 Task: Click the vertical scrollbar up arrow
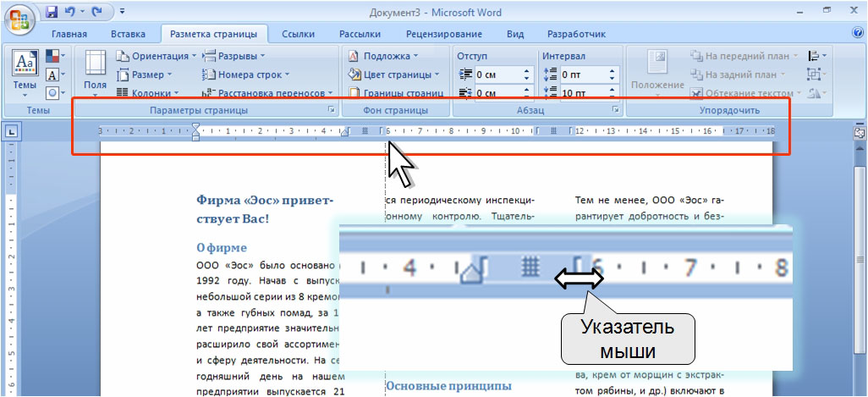tap(859, 148)
